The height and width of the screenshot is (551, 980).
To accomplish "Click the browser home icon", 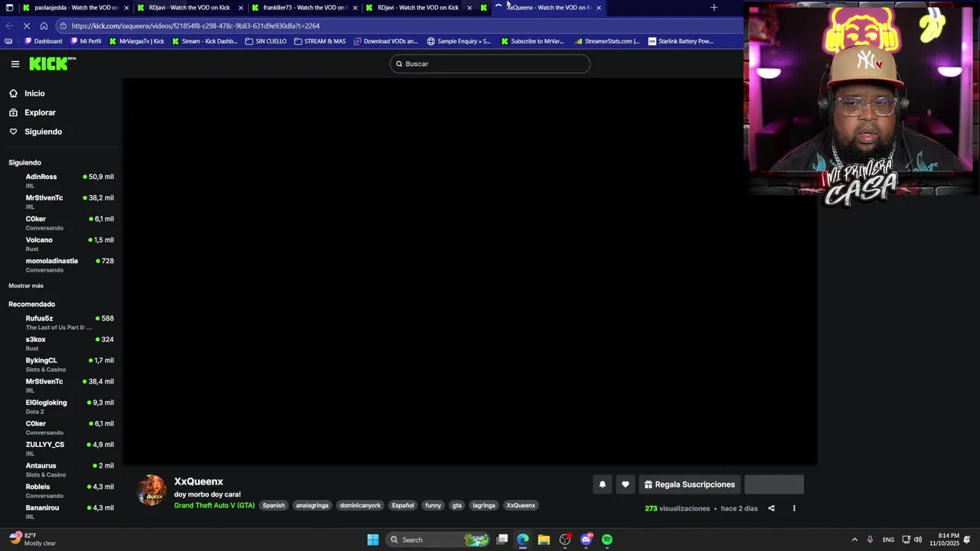I will tap(44, 26).
